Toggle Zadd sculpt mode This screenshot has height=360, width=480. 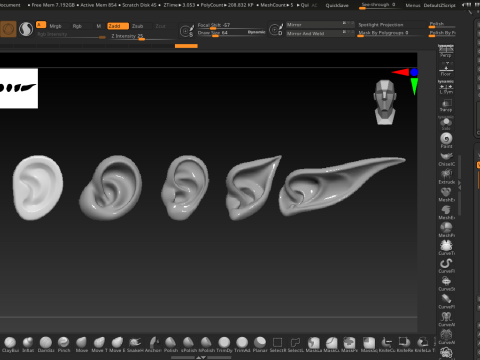click(118, 26)
